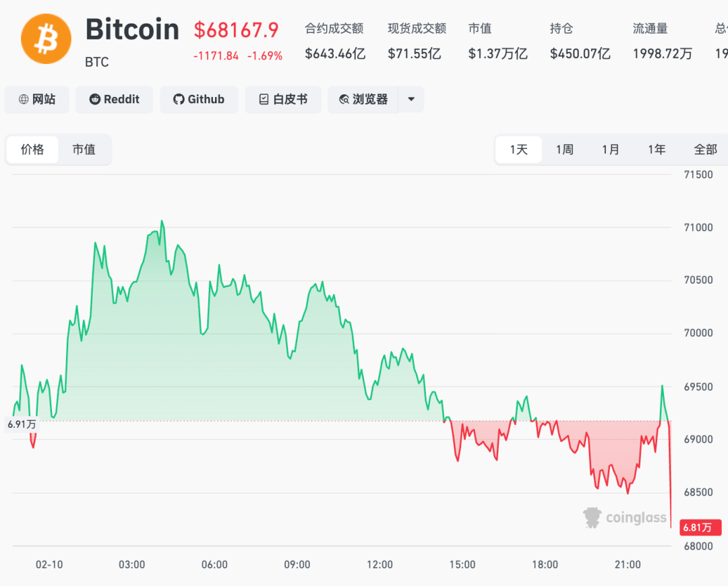Click the coinglass watermark logo

(x=593, y=517)
